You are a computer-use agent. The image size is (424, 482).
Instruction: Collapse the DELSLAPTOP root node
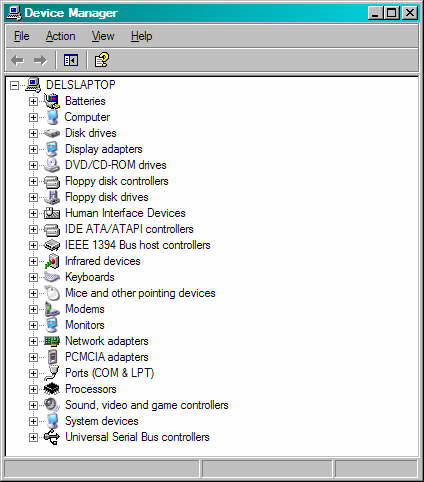pos(14,86)
